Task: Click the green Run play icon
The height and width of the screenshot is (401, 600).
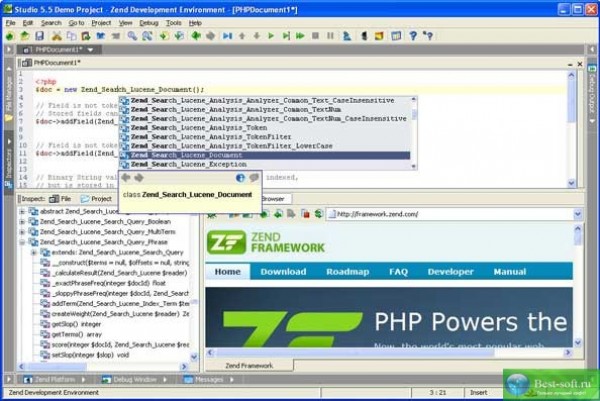Action: [271, 36]
